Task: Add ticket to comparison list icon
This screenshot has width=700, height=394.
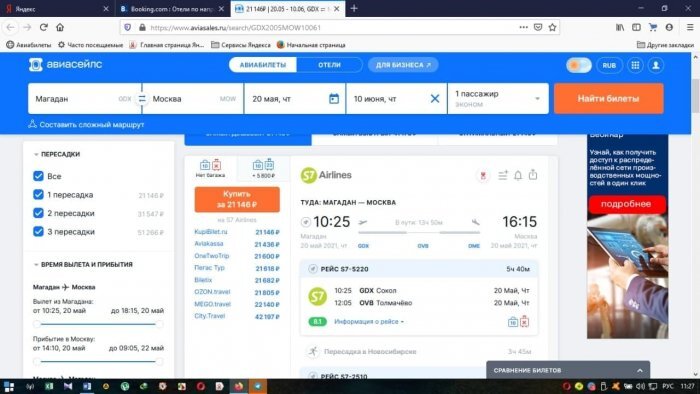Action: 503,175
